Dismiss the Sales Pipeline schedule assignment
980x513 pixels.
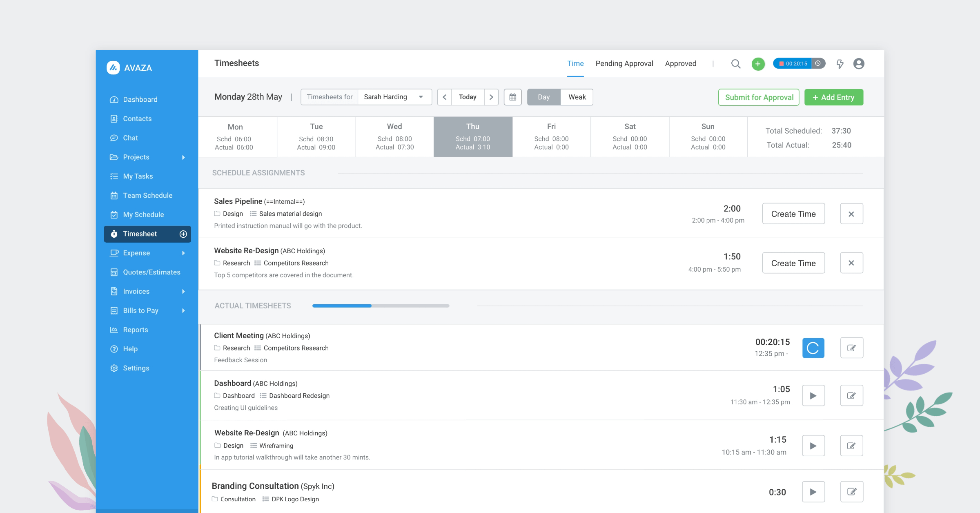[851, 214]
